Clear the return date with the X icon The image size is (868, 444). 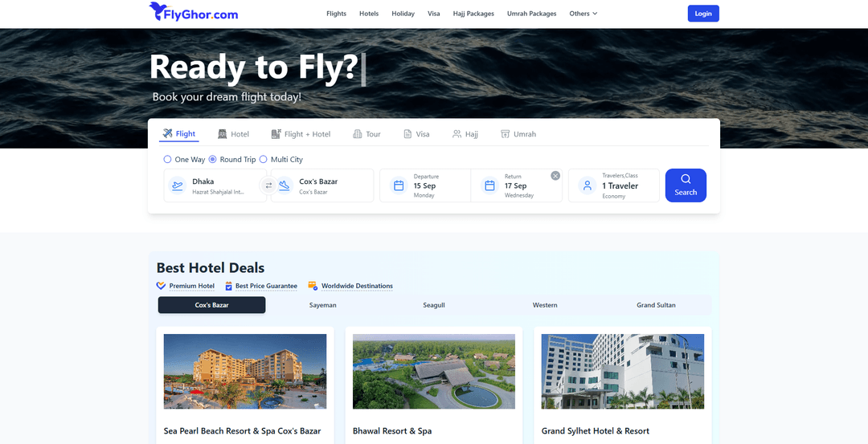[x=555, y=175]
